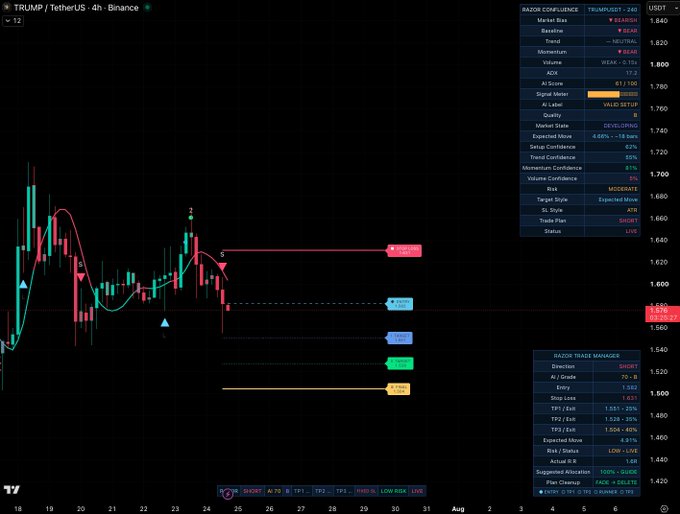Click the 1.700 label on price axis

click(659, 174)
